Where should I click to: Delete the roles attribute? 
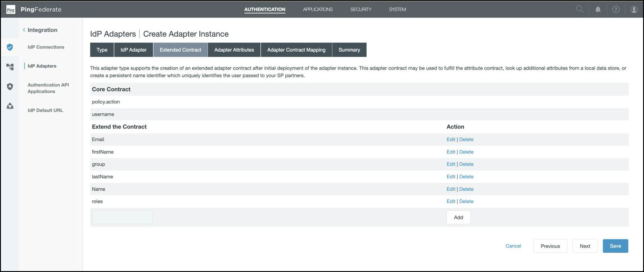pyautogui.click(x=466, y=202)
